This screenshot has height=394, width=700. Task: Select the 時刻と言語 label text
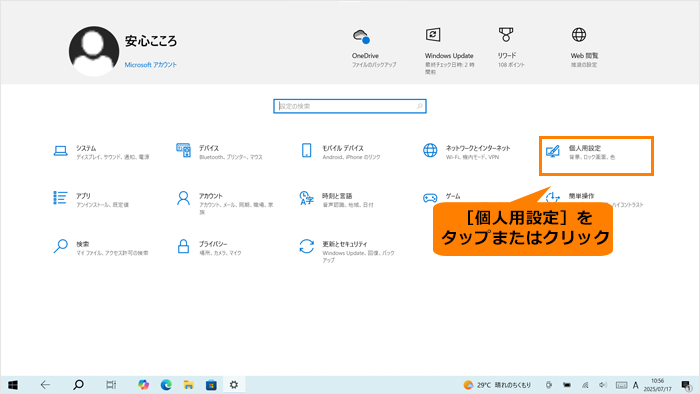(337, 196)
